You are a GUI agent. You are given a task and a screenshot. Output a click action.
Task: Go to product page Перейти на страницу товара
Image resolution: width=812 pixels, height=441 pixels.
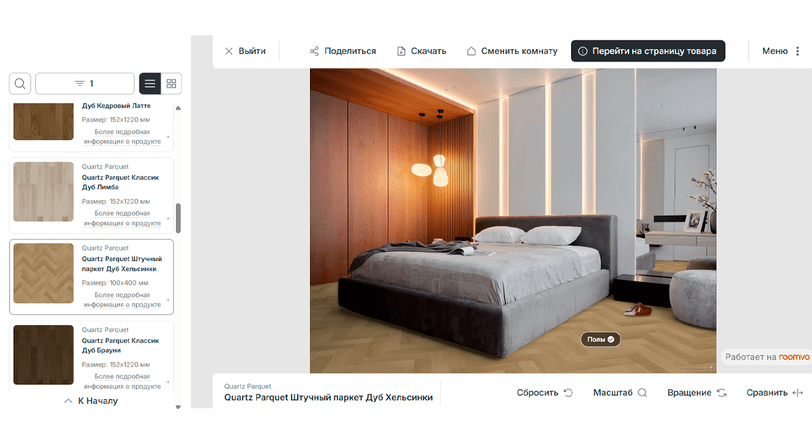pyautogui.click(x=646, y=51)
